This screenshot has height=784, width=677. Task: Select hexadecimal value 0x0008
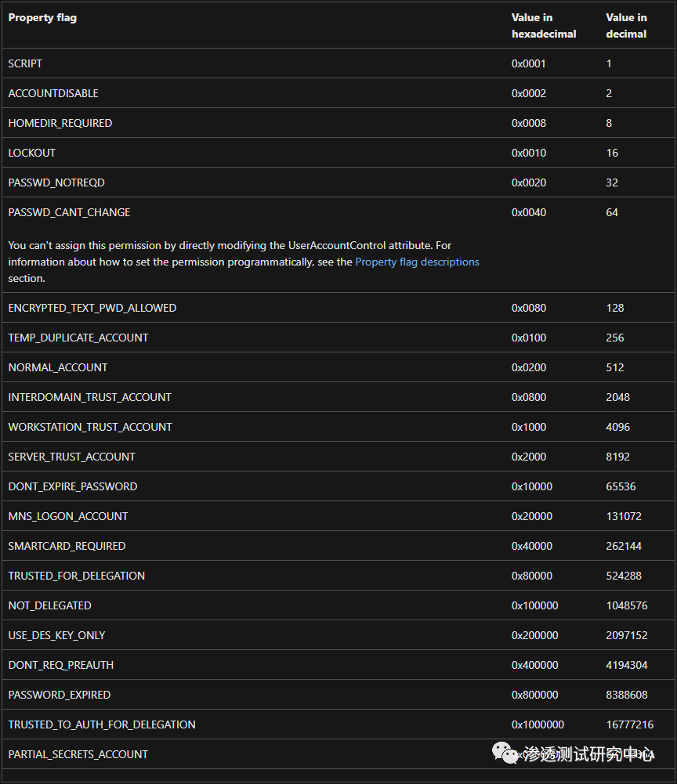pos(528,123)
